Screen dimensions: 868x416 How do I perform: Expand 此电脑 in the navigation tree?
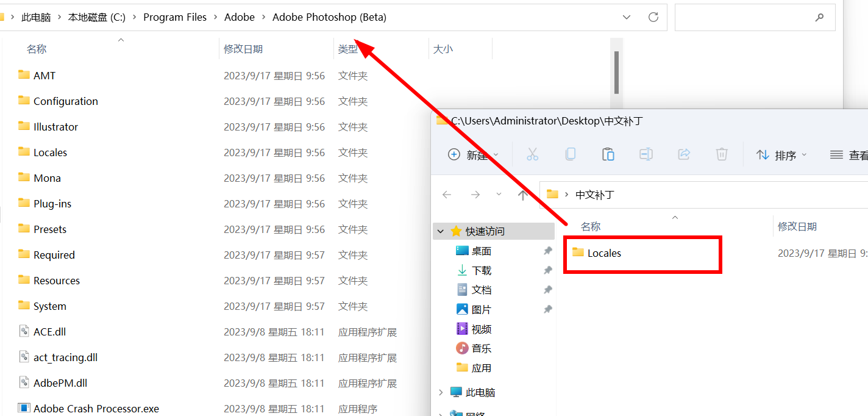(441, 392)
